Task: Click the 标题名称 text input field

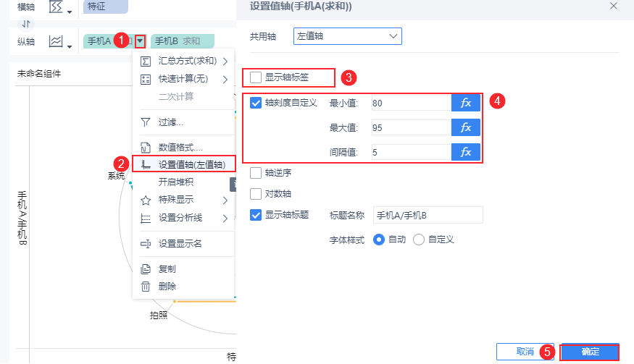Action: pos(427,215)
